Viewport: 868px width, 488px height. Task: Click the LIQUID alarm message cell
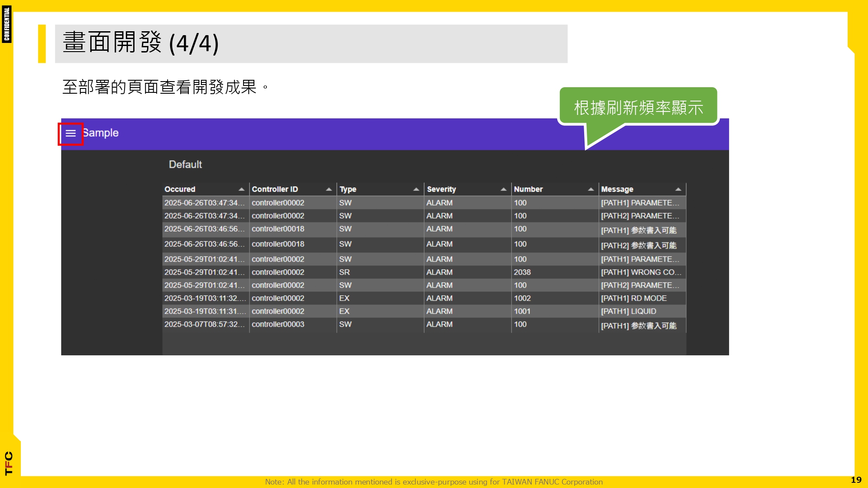(x=628, y=311)
